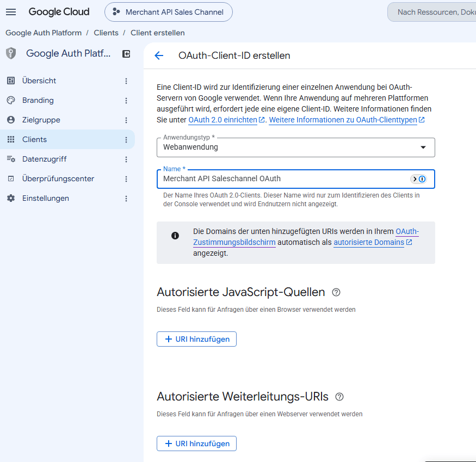Click the Überprüfungscenter checkmark icon
This screenshot has width=476, height=462.
click(11, 178)
